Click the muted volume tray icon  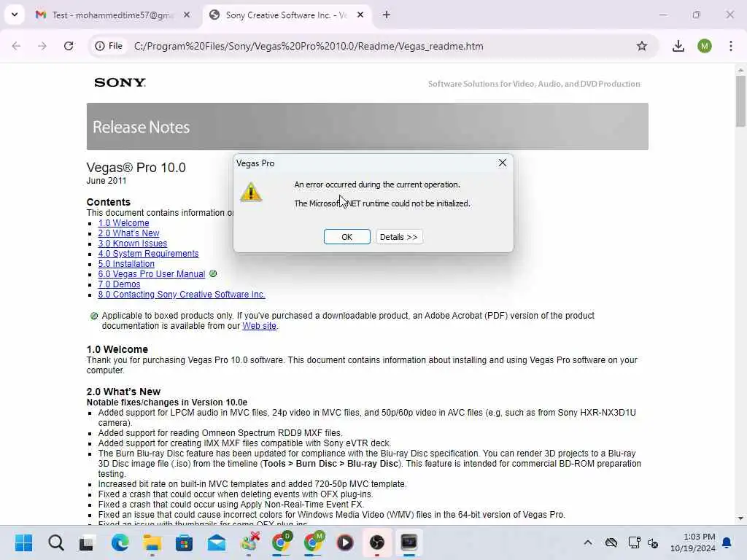tap(653, 542)
